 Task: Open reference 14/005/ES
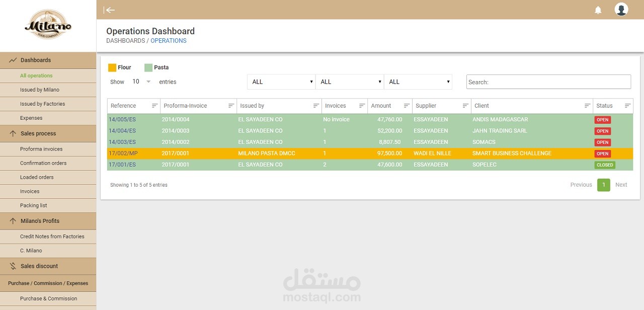pos(122,120)
